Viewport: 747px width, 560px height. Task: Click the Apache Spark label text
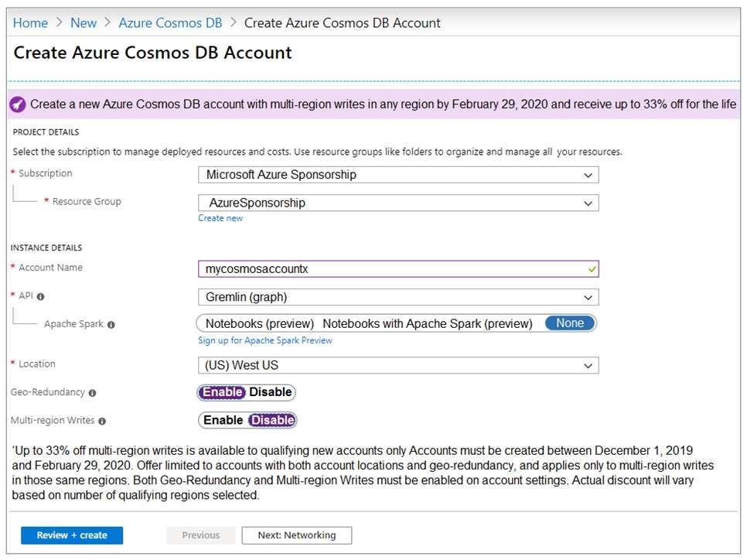point(73,324)
